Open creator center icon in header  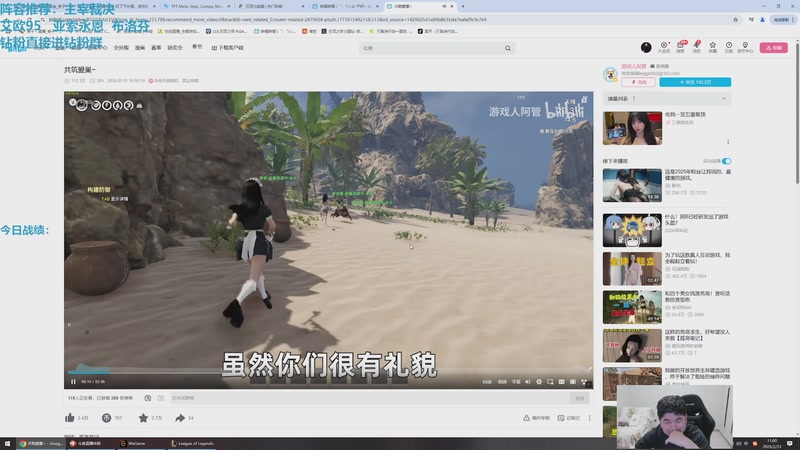[x=745, y=47]
